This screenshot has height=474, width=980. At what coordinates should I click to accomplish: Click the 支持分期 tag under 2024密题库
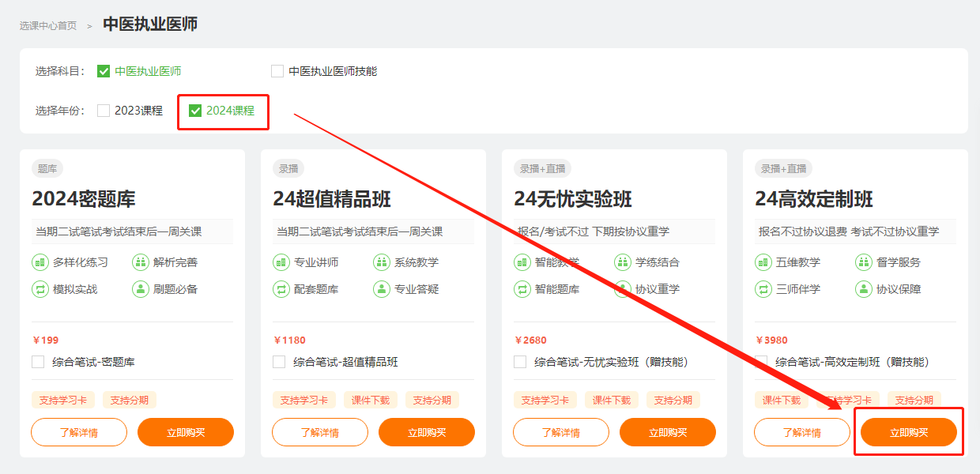tap(129, 400)
